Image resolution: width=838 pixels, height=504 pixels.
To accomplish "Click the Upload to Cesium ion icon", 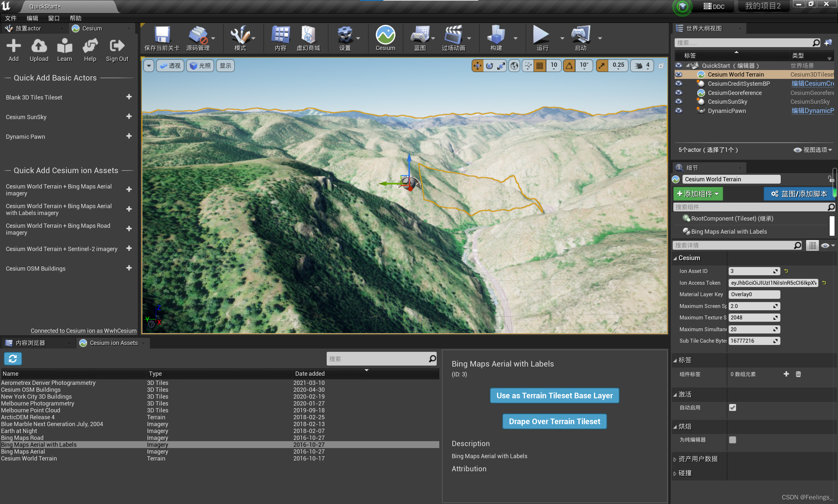I will (39, 46).
